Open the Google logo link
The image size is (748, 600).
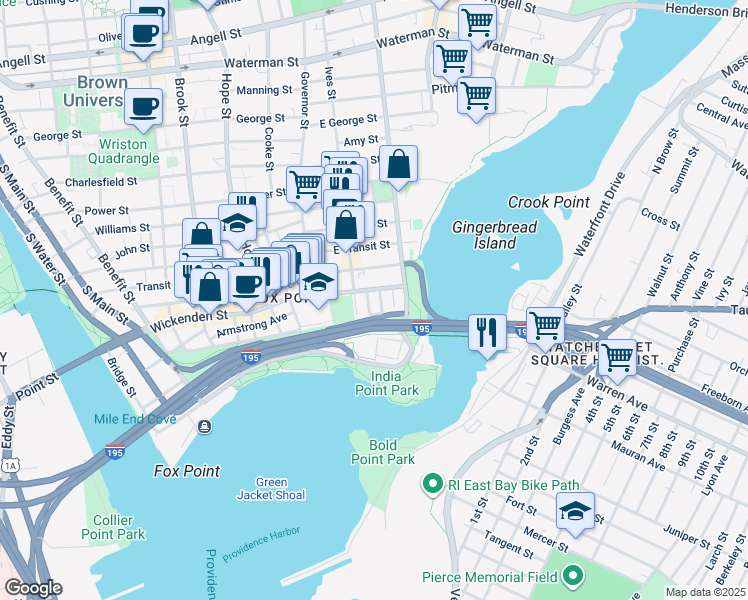click(33, 589)
